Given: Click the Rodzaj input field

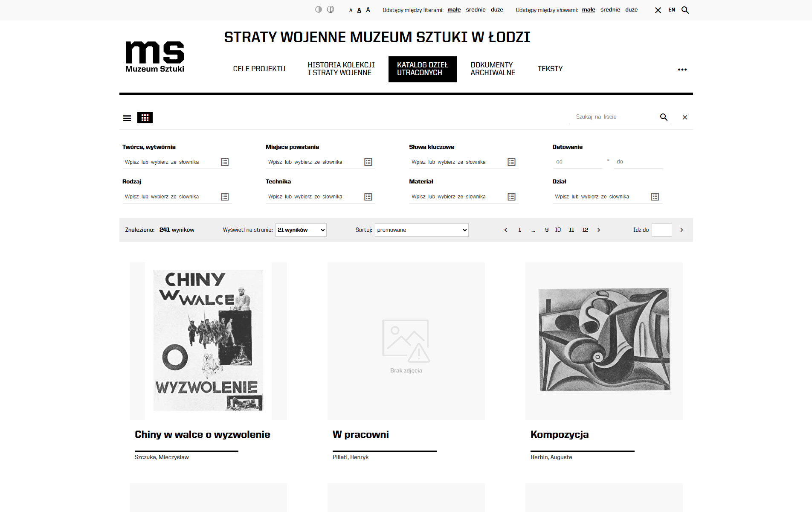Looking at the screenshot, I should tap(171, 197).
